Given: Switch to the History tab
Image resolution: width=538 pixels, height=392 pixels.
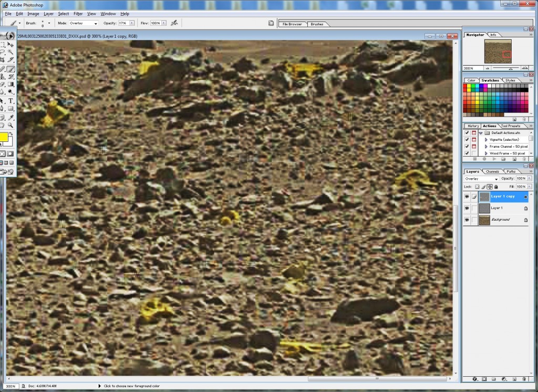Looking at the screenshot, I should [473, 126].
